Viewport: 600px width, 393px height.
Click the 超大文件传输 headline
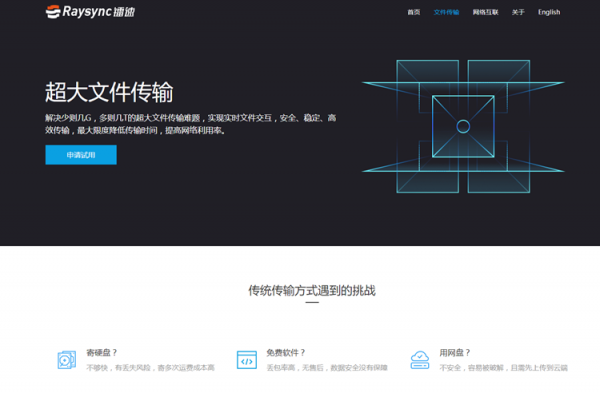pos(109,92)
